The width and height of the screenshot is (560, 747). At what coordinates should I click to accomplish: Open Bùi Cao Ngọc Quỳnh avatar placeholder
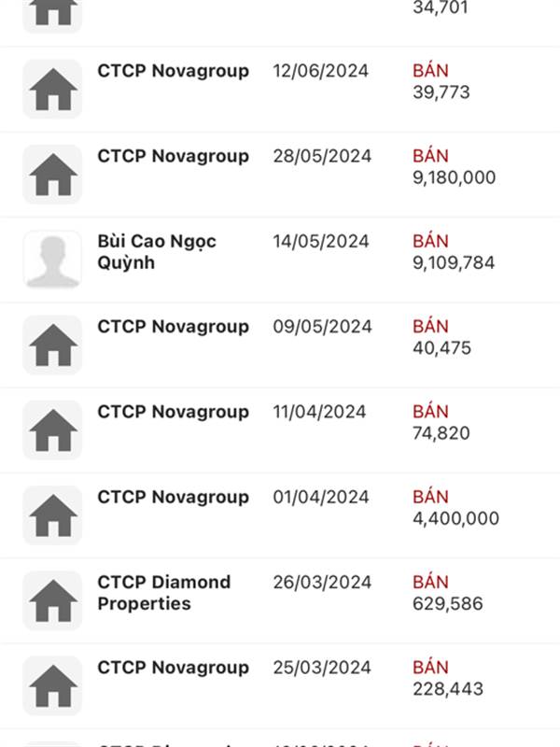(x=52, y=260)
